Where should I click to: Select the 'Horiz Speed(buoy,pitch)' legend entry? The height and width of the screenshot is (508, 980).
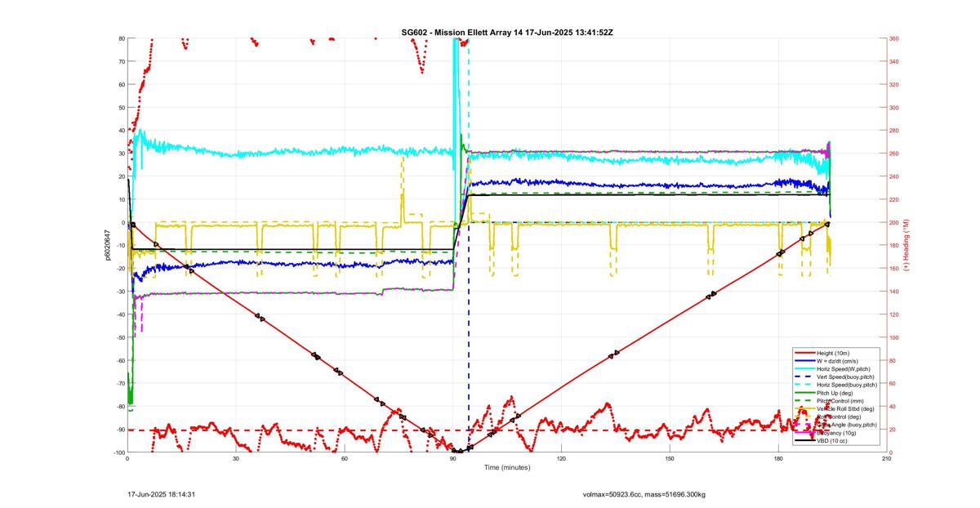847,385
